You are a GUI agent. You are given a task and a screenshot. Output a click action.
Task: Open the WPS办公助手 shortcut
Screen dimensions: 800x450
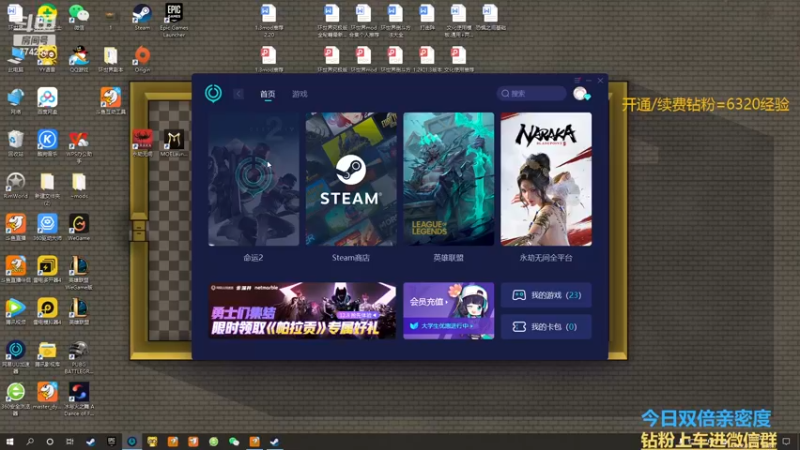coord(79,146)
